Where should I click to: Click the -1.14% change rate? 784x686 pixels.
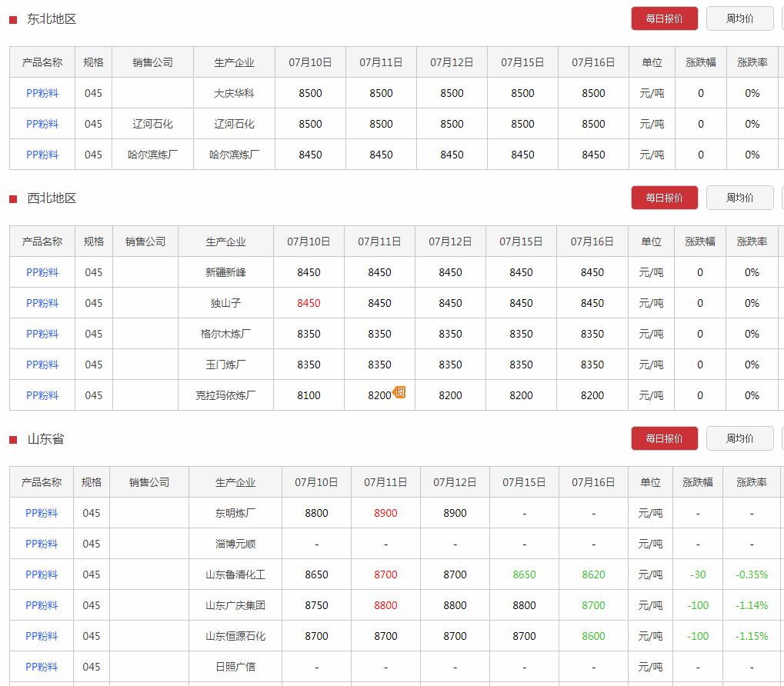point(752,605)
